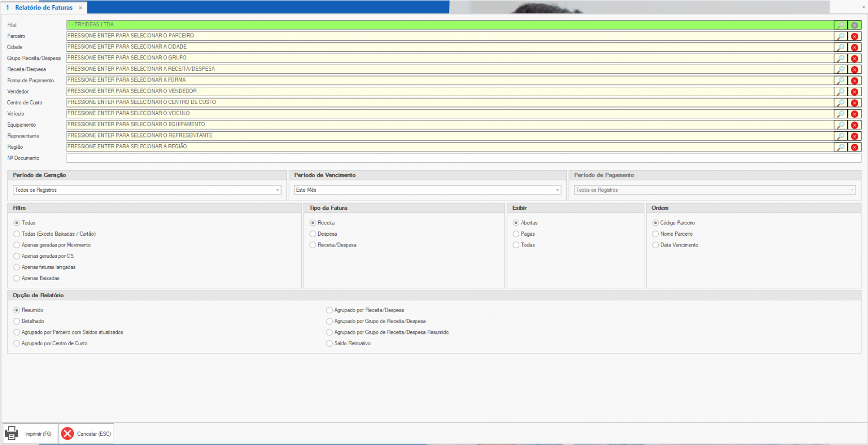Select the Despesa invoice type option
Image resolution: width=868 pixels, height=445 pixels.
coord(313,234)
